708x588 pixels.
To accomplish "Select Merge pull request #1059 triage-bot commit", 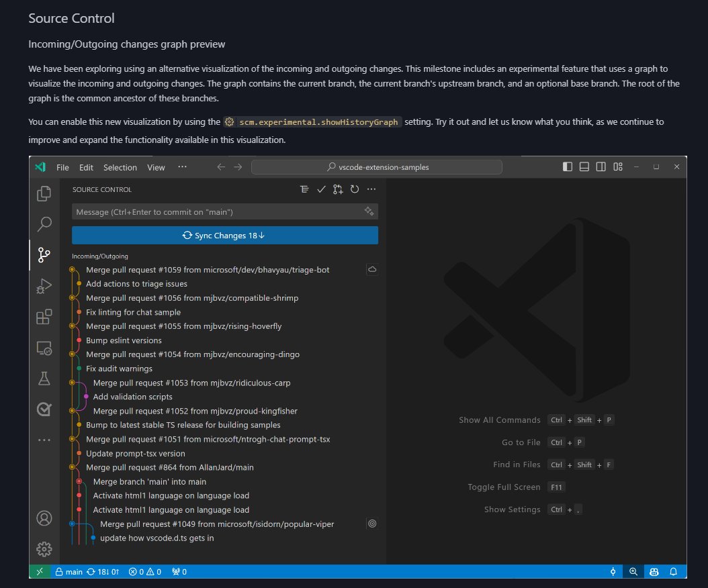I will click(x=208, y=270).
